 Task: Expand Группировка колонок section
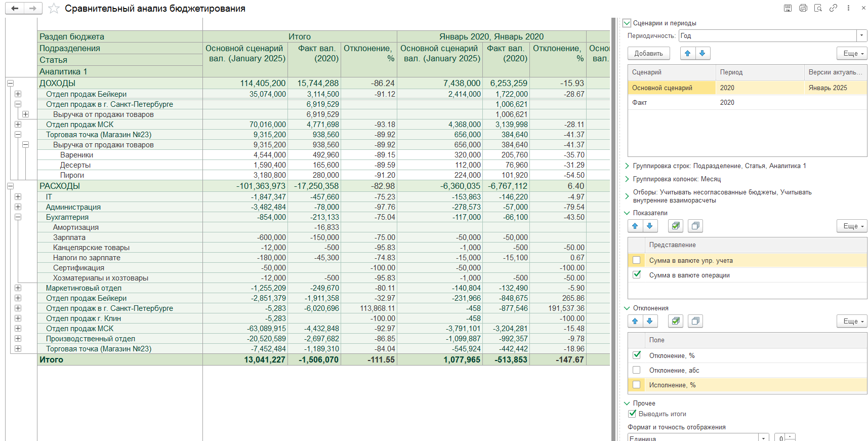[x=627, y=179]
